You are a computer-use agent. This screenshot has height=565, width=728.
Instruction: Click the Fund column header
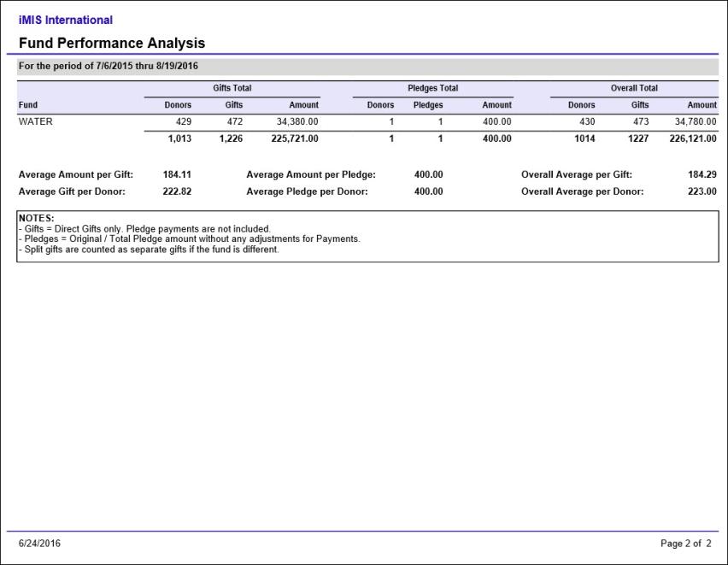[28, 104]
